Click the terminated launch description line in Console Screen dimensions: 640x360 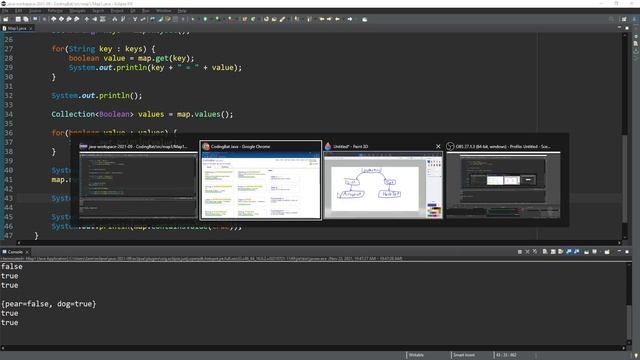click(x=202, y=258)
